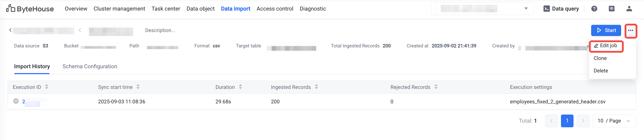Choose Clone in the actions menu

point(600,58)
